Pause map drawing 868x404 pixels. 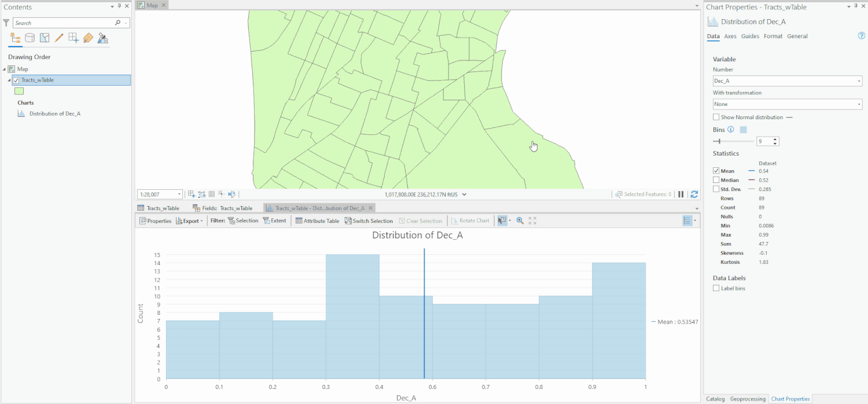[x=681, y=194]
